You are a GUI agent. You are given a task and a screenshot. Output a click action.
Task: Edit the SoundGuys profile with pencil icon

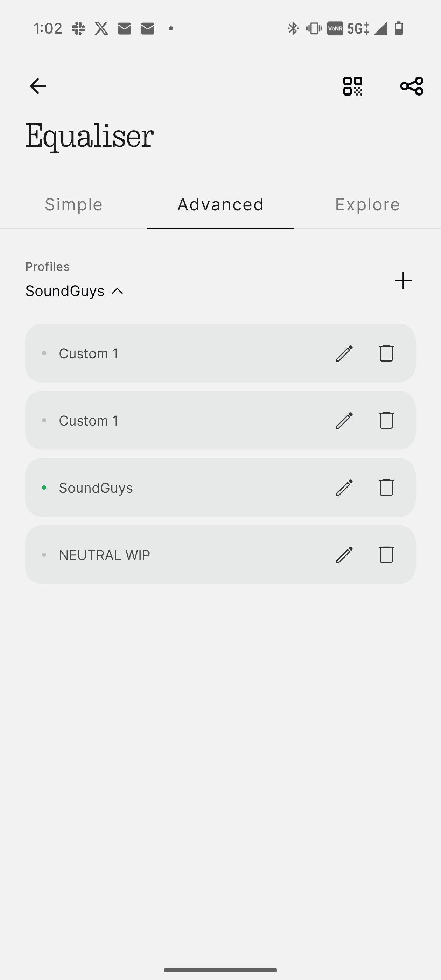(344, 488)
